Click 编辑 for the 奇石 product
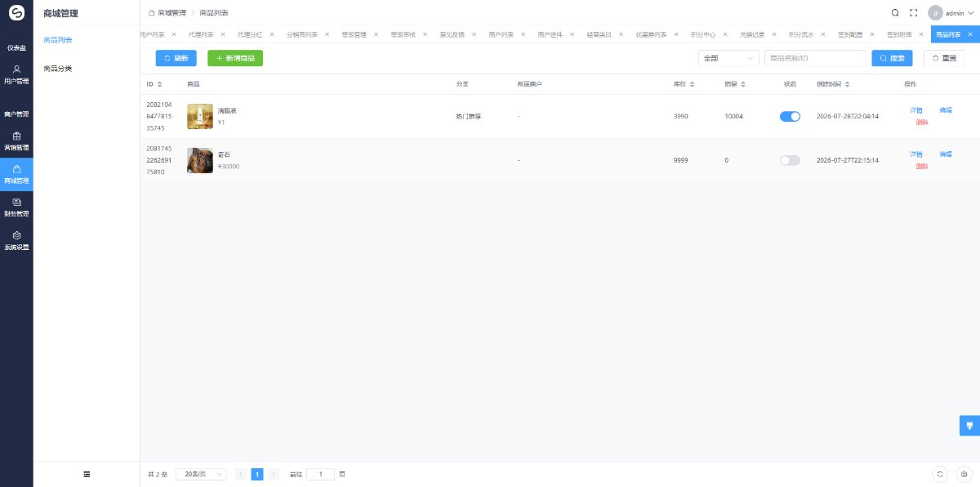The width and height of the screenshot is (980, 487). click(x=946, y=154)
